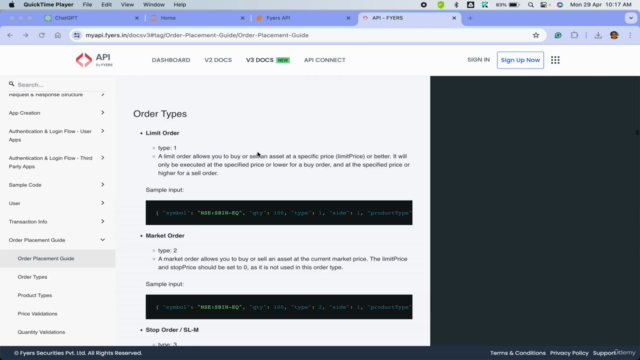The width and height of the screenshot is (640, 360).
Task: Click the battery status icon
Action: click(513, 4)
